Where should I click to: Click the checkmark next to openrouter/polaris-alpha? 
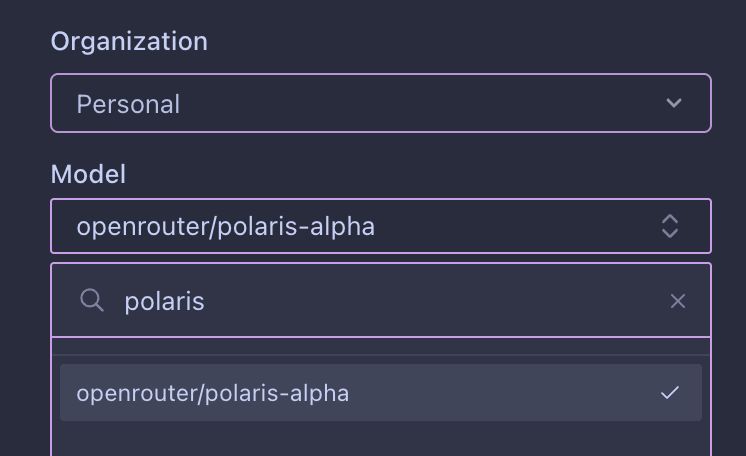point(670,393)
